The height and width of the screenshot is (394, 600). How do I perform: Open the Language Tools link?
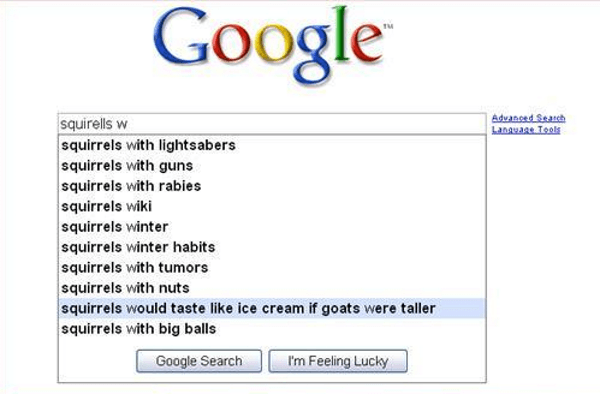point(526,130)
